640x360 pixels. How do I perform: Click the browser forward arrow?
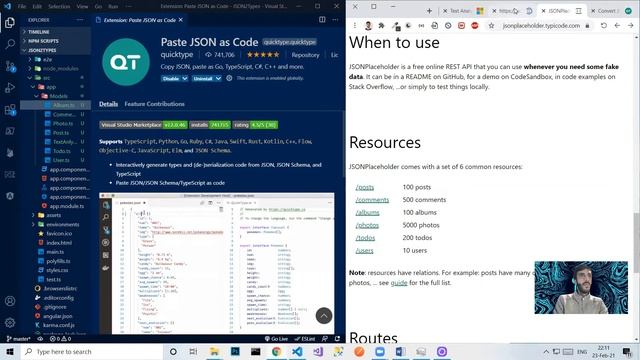pyautogui.click(x=631, y=25)
